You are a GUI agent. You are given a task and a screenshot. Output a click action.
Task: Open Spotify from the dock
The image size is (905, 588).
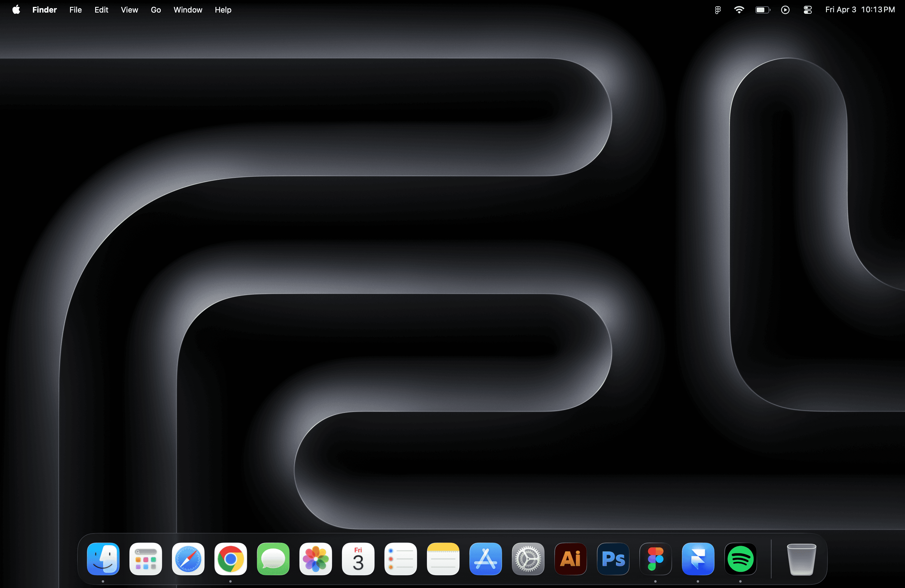coord(740,559)
